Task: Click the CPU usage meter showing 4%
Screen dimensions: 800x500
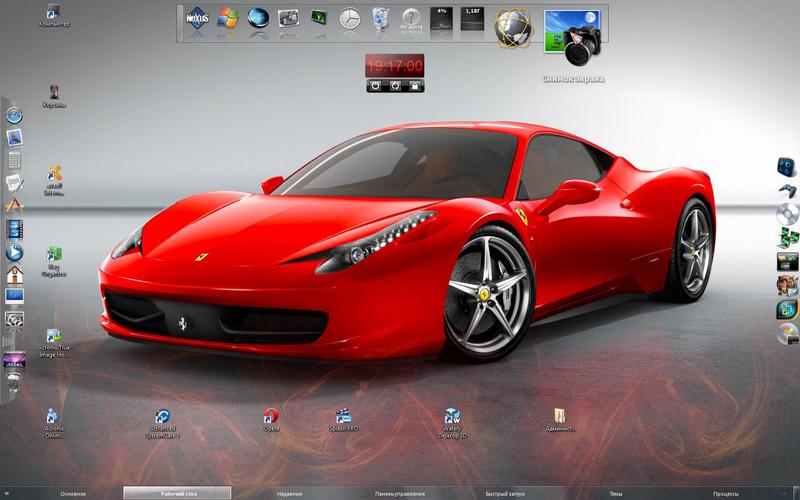Action: 441,19
